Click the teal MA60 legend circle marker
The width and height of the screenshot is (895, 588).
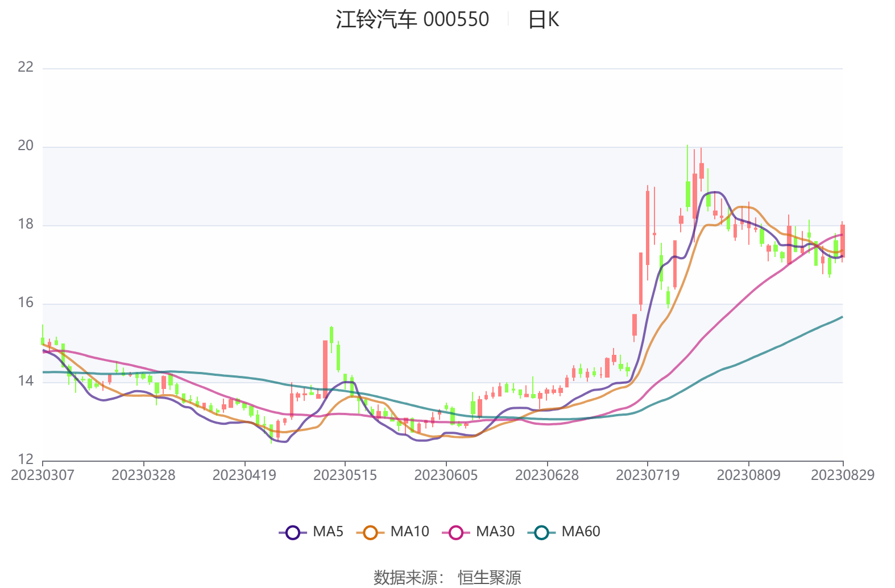click(541, 533)
